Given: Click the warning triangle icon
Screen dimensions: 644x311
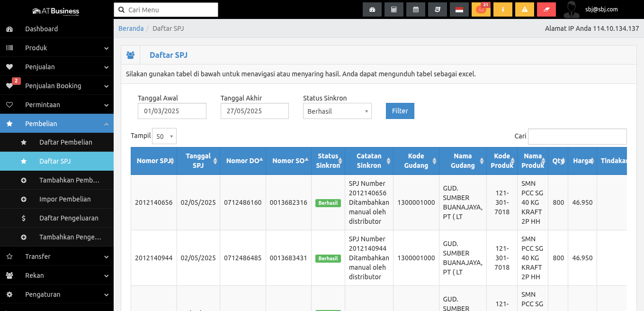Looking at the screenshot, I should (524, 9).
